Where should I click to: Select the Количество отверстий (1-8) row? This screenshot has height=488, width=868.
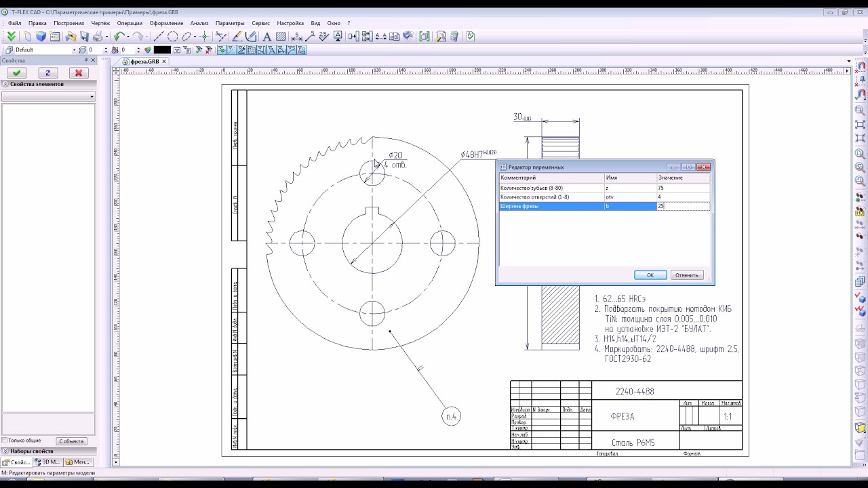click(x=605, y=197)
